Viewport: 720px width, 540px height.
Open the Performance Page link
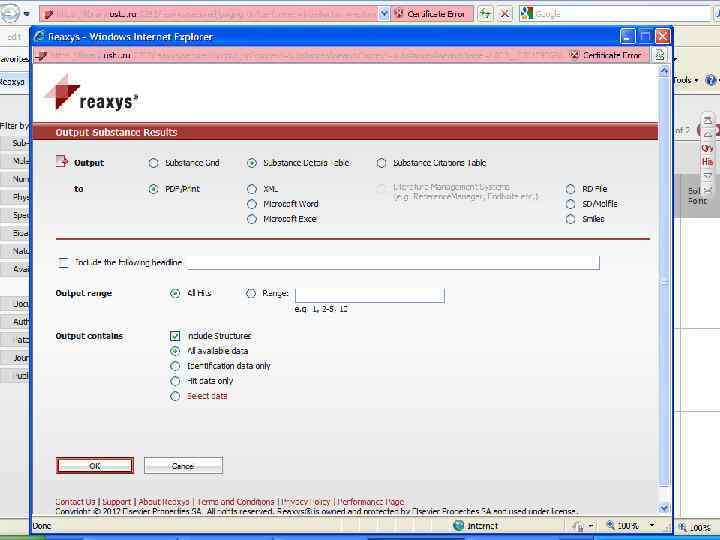coord(371,502)
